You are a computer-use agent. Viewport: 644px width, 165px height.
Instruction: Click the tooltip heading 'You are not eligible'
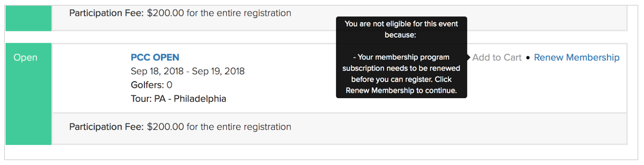tap(401, 24)
